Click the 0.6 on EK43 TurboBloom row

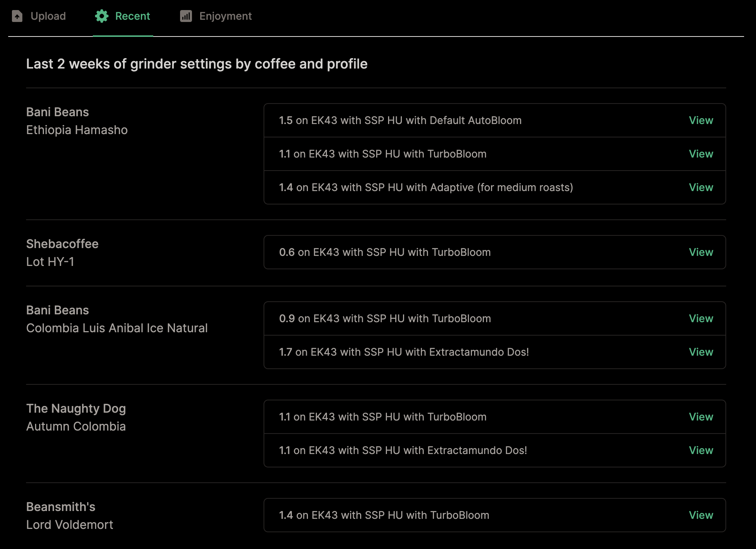(x=385, y=252)
